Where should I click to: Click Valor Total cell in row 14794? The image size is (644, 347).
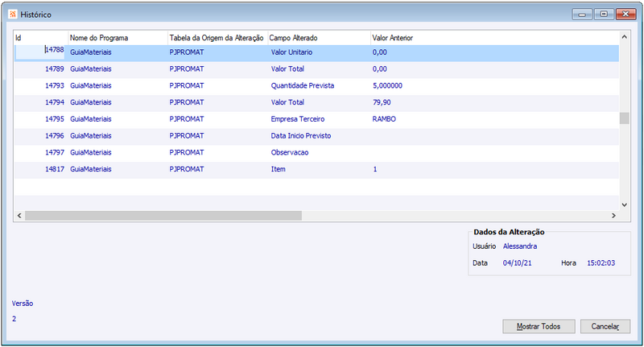pos(287,102)
